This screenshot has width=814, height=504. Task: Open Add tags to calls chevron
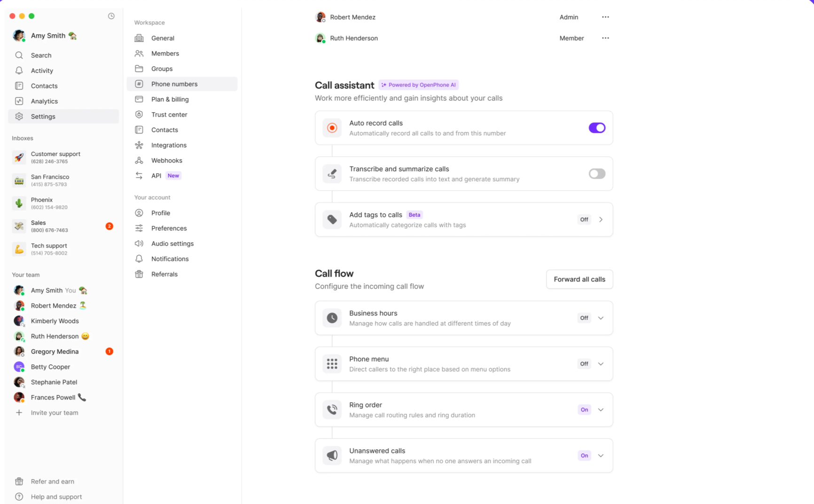(x=601, y=219)
